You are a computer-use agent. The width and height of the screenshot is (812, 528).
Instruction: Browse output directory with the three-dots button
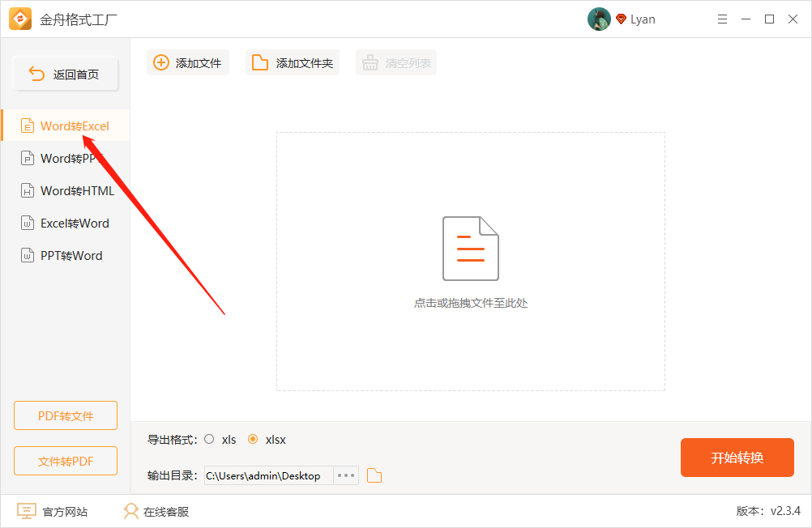[x=346, y=475]
